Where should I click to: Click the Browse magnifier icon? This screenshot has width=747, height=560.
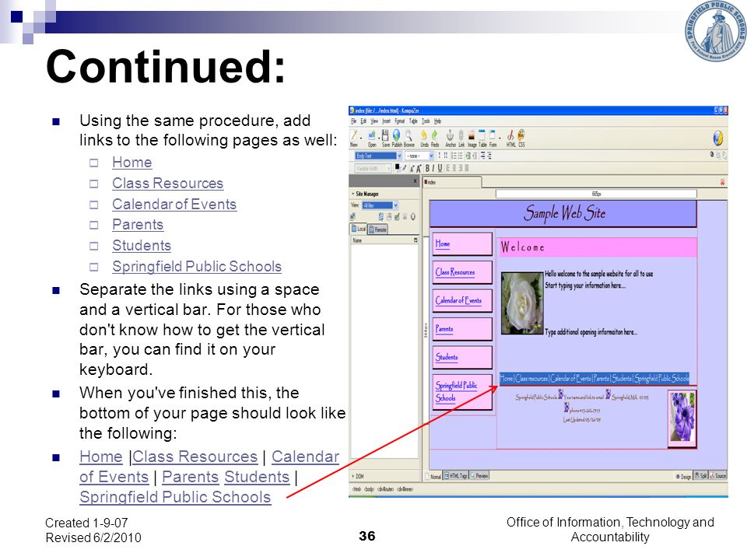pyautogui.click(x=409, y=135)
